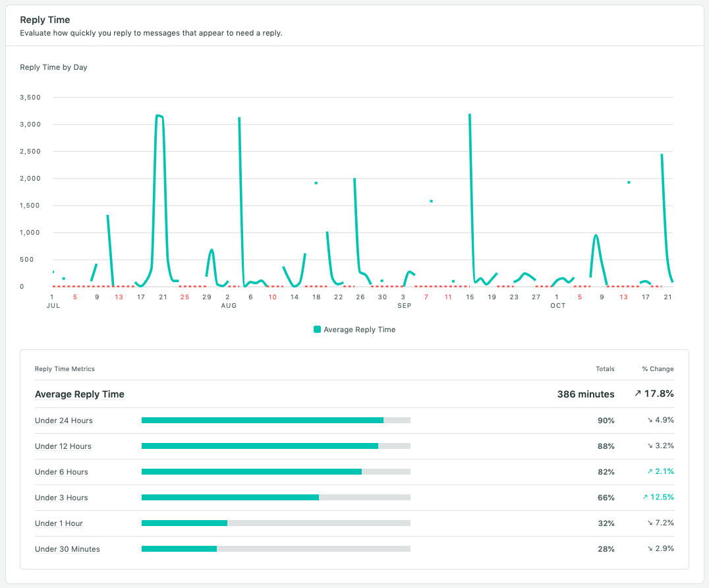Click the isolated data point above August 18
Image resolution: width=709 pixels, height=588 pixels.
[316, 183]
